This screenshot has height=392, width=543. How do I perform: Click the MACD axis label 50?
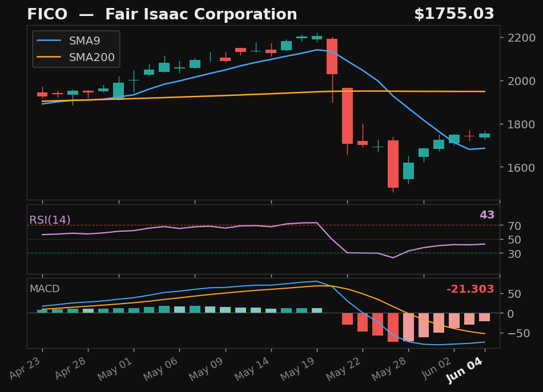tap(514, 294)
